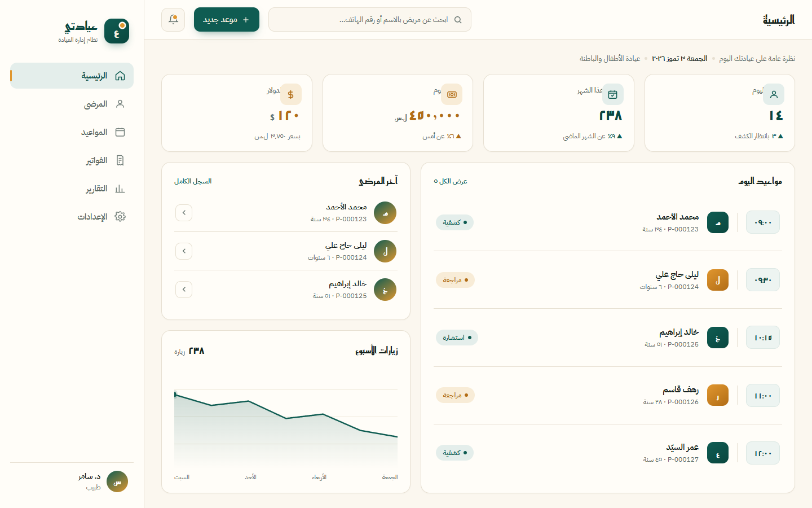Click patient ID P-000127 text
This screenshot has width=812, height=508.
coord(683,459)
